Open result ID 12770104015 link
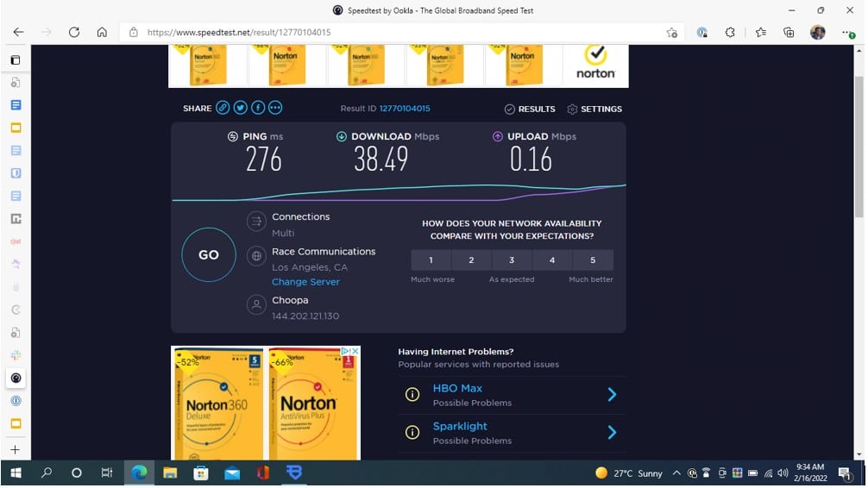 tap(405, 109)
